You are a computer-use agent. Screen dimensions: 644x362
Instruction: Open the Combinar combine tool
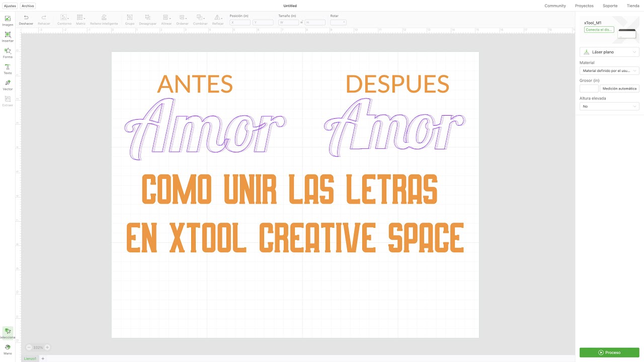coord(200,20)
